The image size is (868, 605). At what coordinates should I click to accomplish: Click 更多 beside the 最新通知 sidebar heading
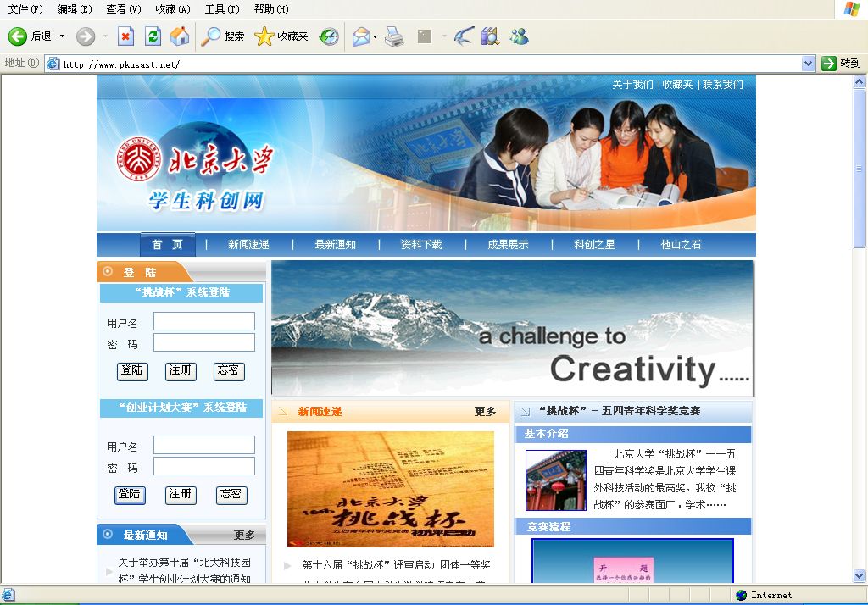point(244,536)
